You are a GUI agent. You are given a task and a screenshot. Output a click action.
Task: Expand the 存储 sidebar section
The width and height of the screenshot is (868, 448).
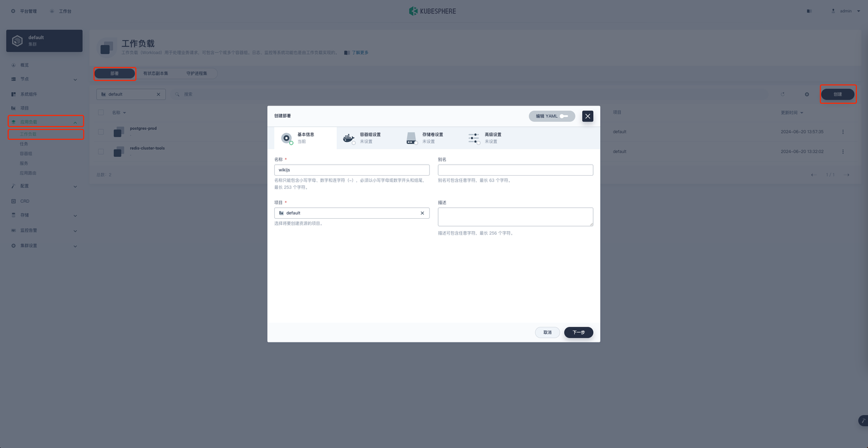44,215
